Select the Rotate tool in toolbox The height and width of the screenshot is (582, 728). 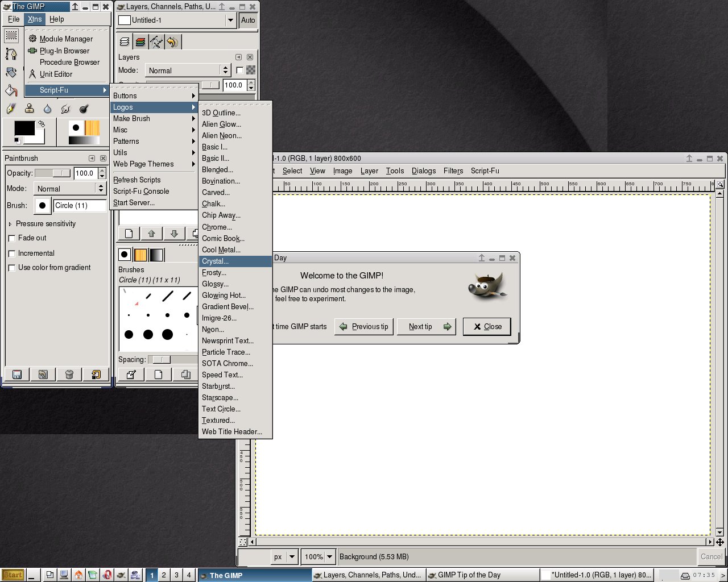11,73
